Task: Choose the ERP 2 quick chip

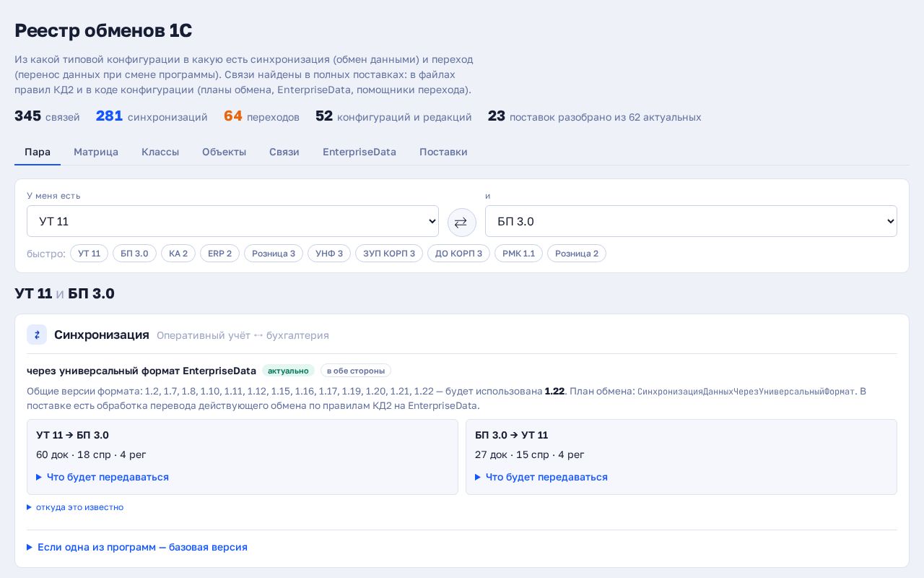Action: coord(219,254)
